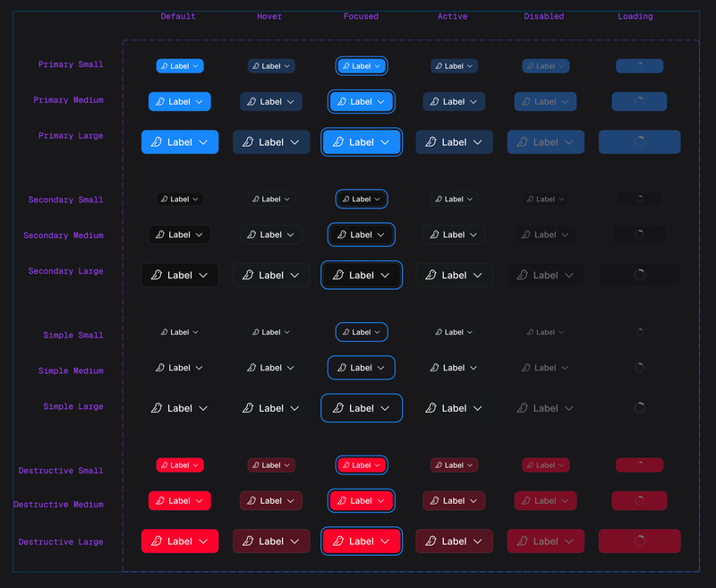The image size is (716, 588).
Task: Click the leaf icon in the Simple Large Active button
Action: (430, 408)
